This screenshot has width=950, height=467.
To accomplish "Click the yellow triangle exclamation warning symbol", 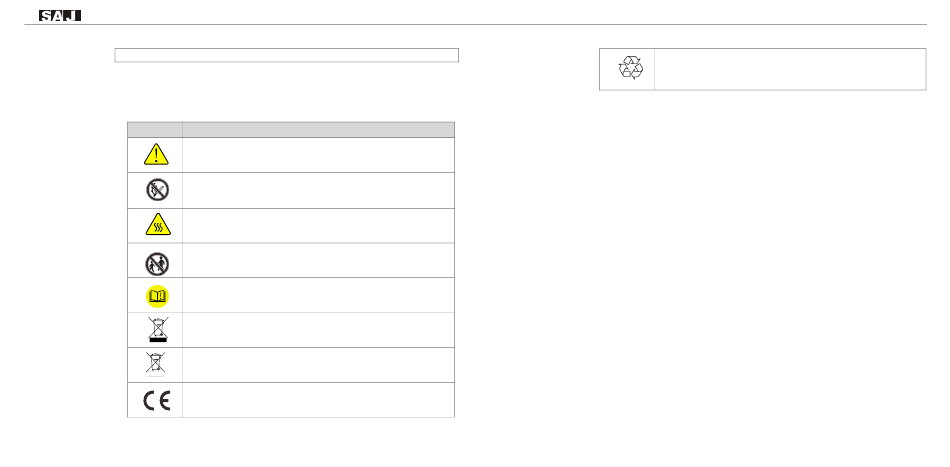I will point(156,154).
